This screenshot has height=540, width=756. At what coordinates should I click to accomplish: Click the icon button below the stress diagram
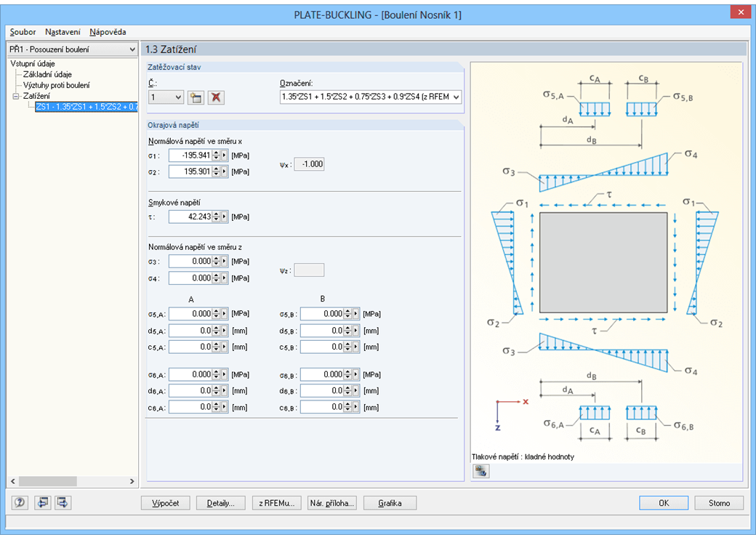(x=480, y=471)
